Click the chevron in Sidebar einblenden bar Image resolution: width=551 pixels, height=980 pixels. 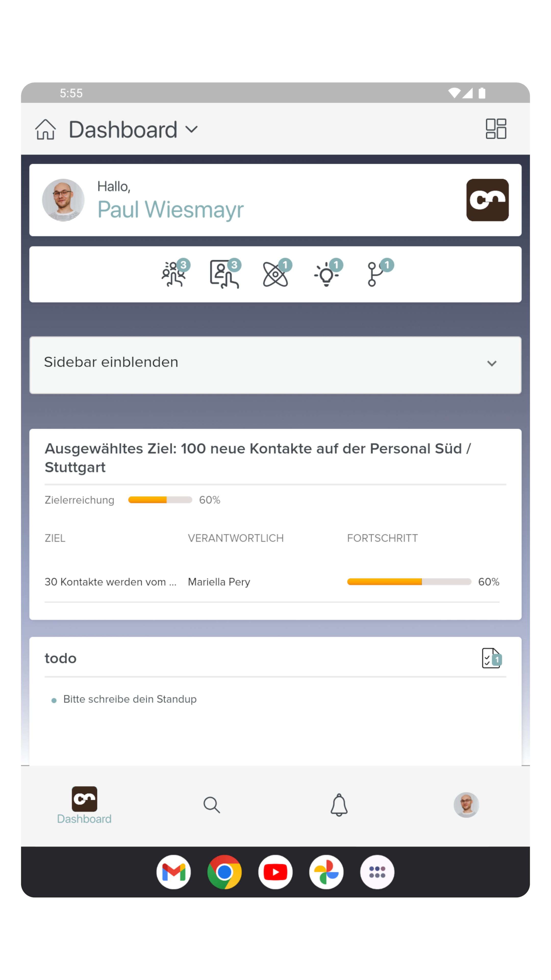tap(492, 363)
